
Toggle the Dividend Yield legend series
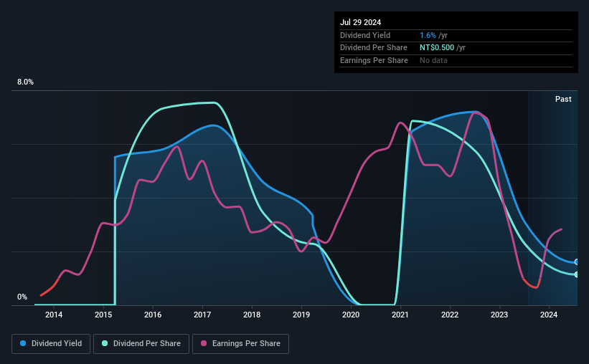pos(51,344)
